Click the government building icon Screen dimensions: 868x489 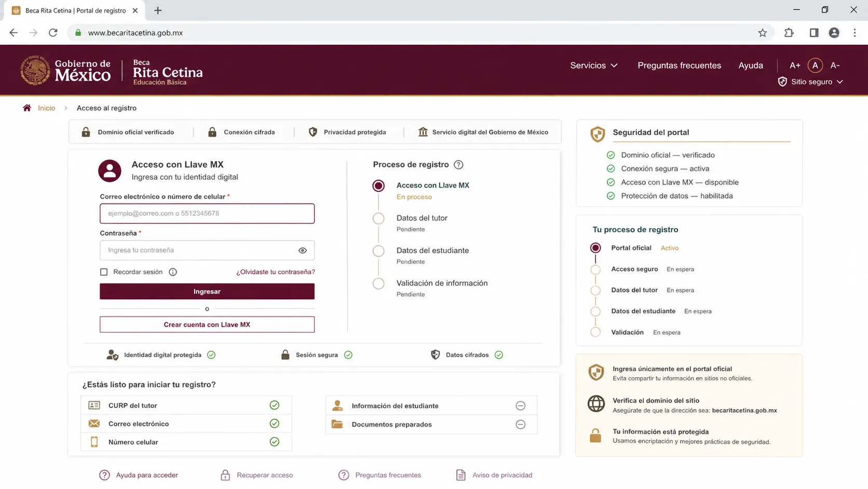pos(423,132)
